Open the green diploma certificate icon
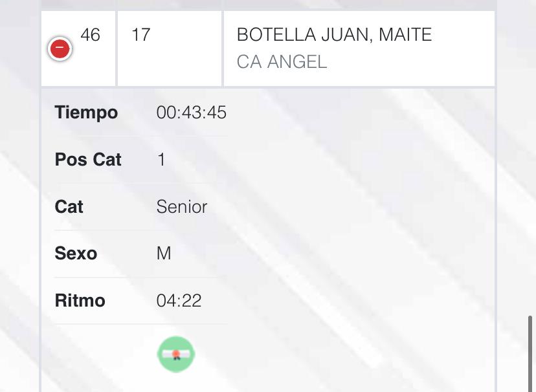Image resolution: width=536 pixels, height=392 pixels. pyautogui.click(x=176, y=354)
